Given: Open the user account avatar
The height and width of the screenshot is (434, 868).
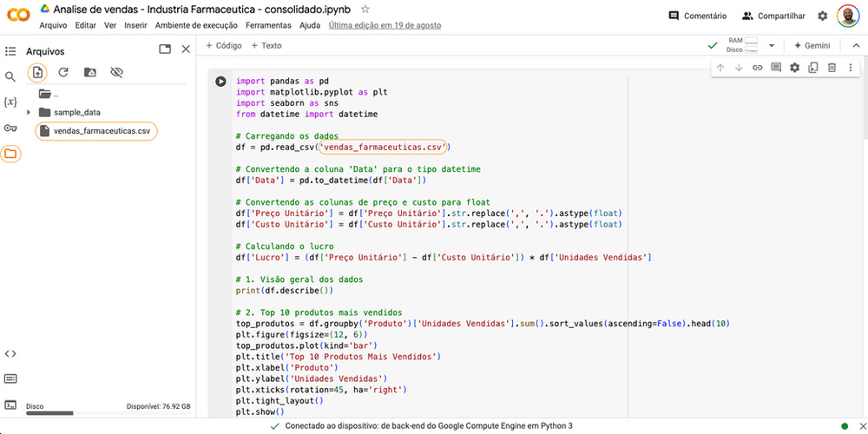Looking at the screenshot, I should point(848,16).
